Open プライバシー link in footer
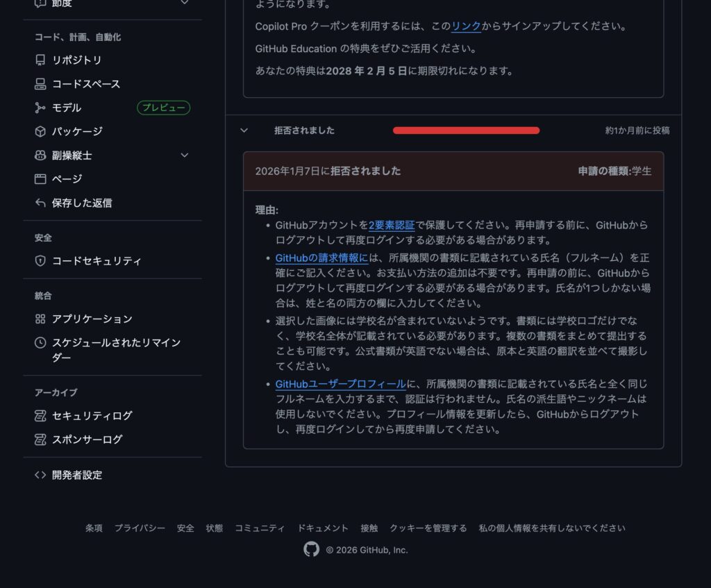 coord(140,528)
